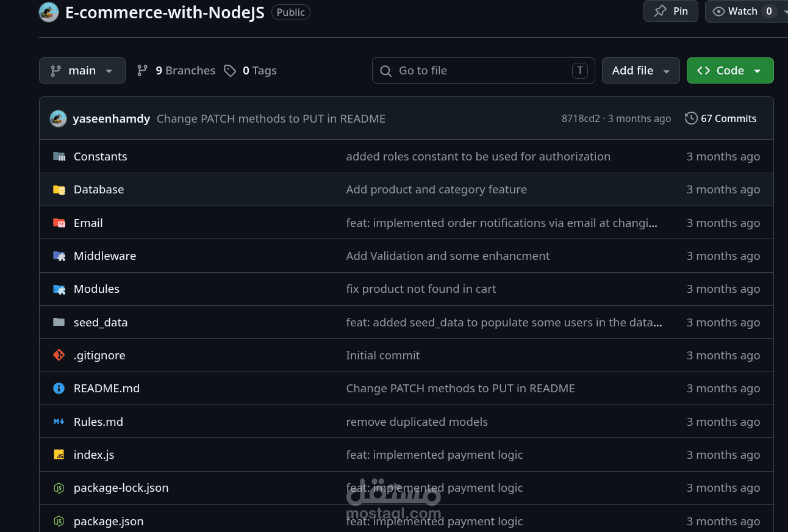This screenshot has height=532, width=788.
Task: Open the Constants folder
Action: 101,156
